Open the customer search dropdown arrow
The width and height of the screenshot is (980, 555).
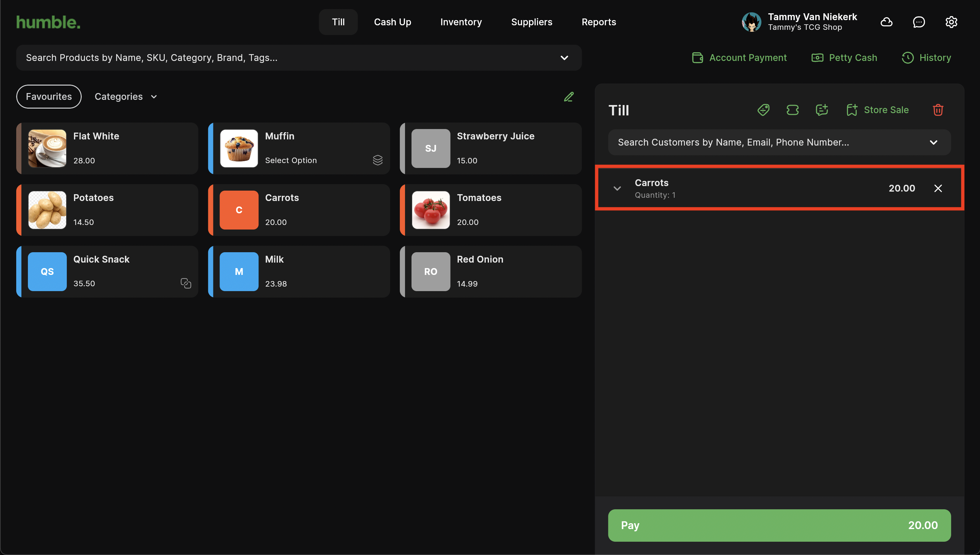pos(933,143)
